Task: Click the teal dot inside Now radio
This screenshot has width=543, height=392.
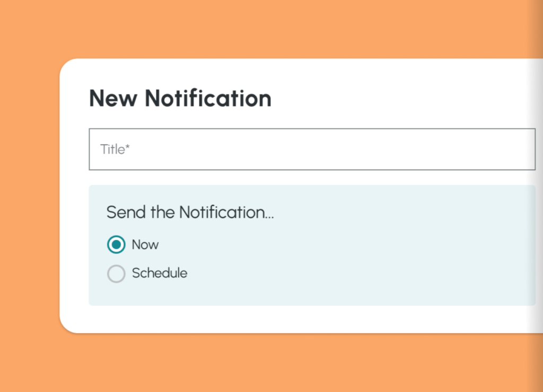Action: [116, 245]
